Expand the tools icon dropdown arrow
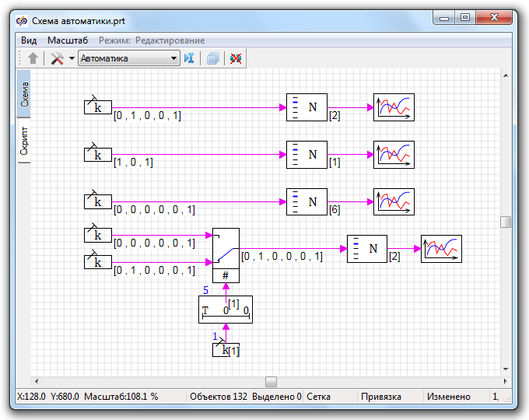The height and width of the screenshot is (420, 529). (72, 58)
